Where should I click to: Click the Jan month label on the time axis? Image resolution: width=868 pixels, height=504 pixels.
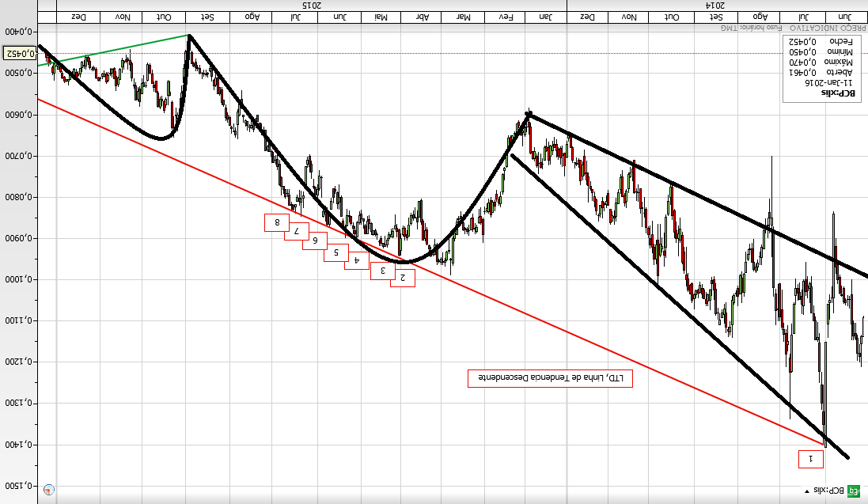coord(546,17)
